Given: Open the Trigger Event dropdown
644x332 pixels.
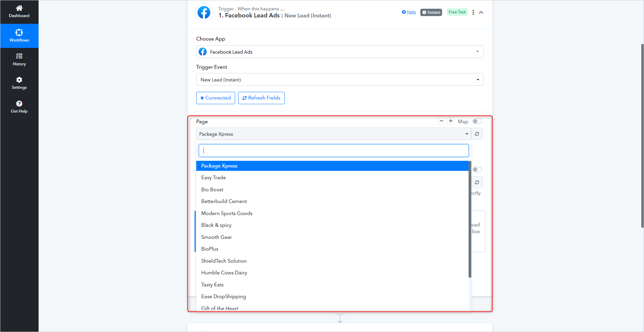Looking at the screenshot, I should [340, 79].
